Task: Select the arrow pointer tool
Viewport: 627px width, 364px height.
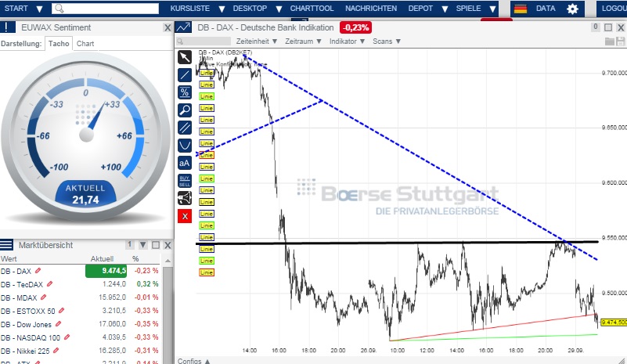Action: pyautogui.click(x=184, y=57)
